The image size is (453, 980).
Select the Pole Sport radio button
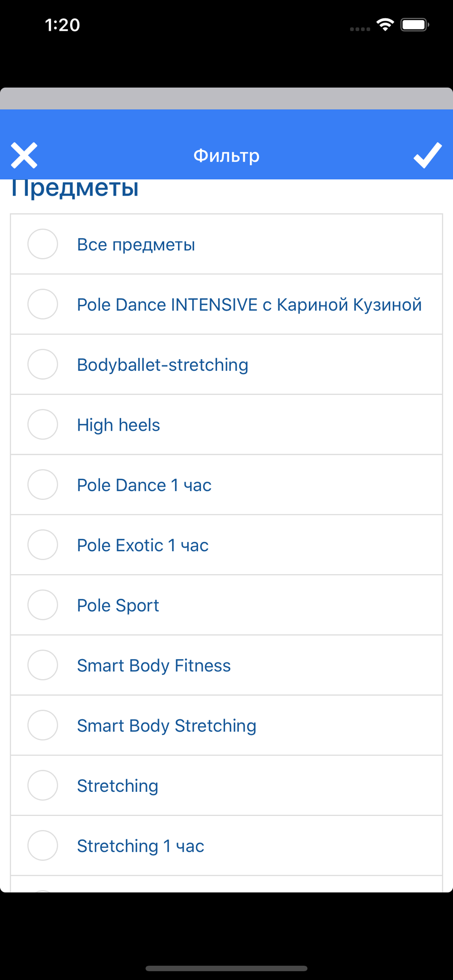(43, 605)
